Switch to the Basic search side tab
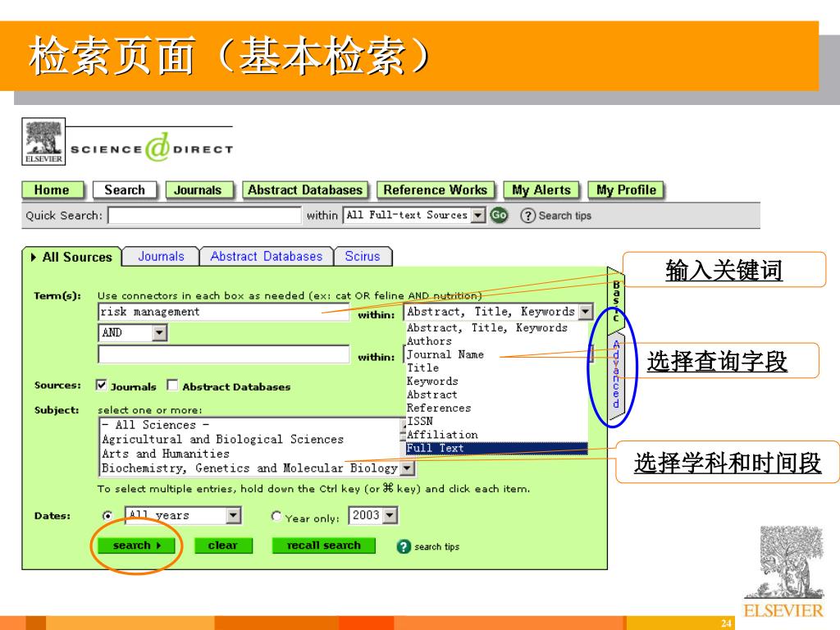 [617, 300]
